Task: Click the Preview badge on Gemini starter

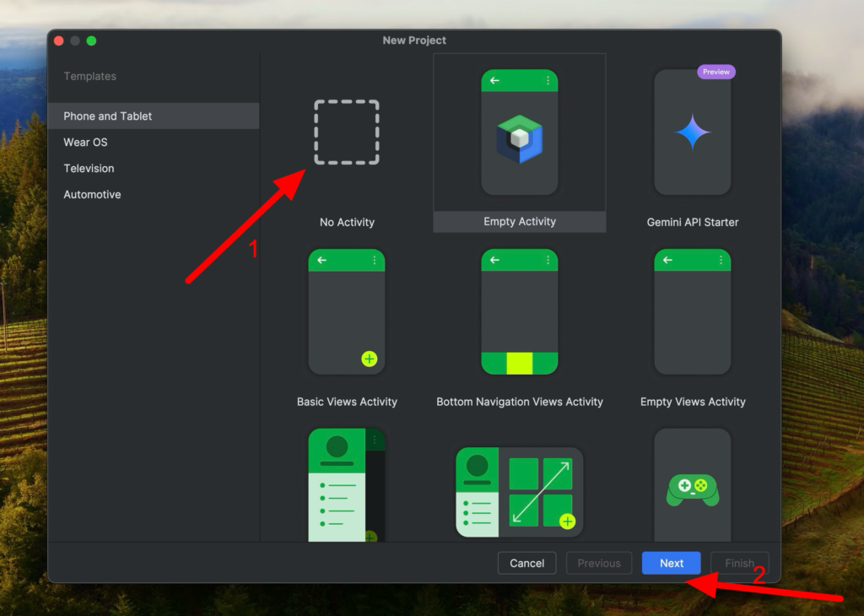Action: [715, 73]
